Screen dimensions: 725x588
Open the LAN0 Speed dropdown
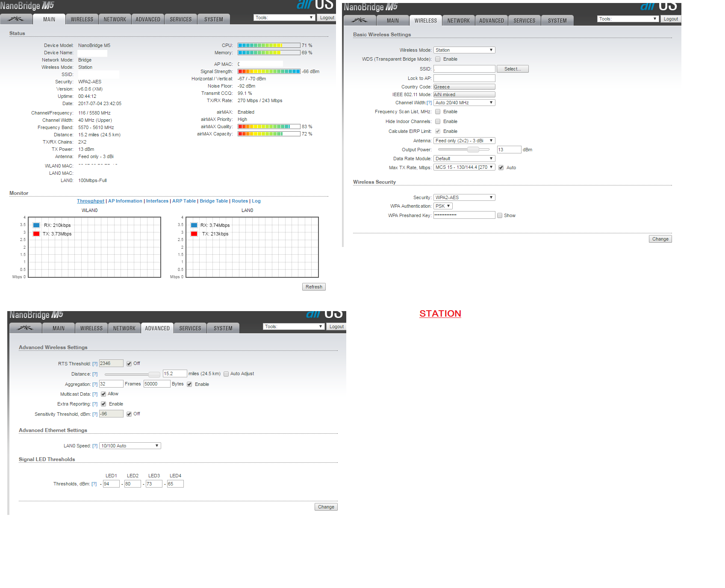pyautogui.click(x=130, y=446)
